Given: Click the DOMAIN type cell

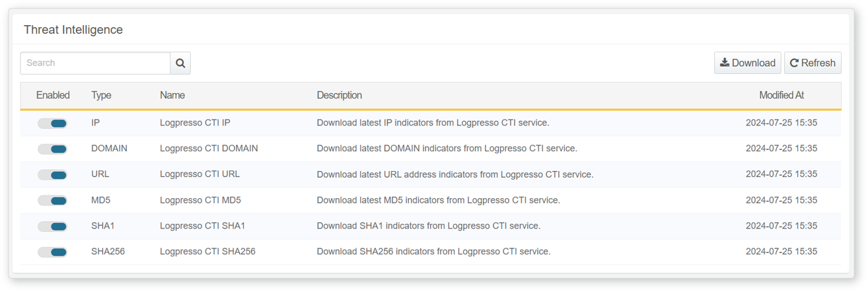Looking at the screenshot, I should (109, 149).
